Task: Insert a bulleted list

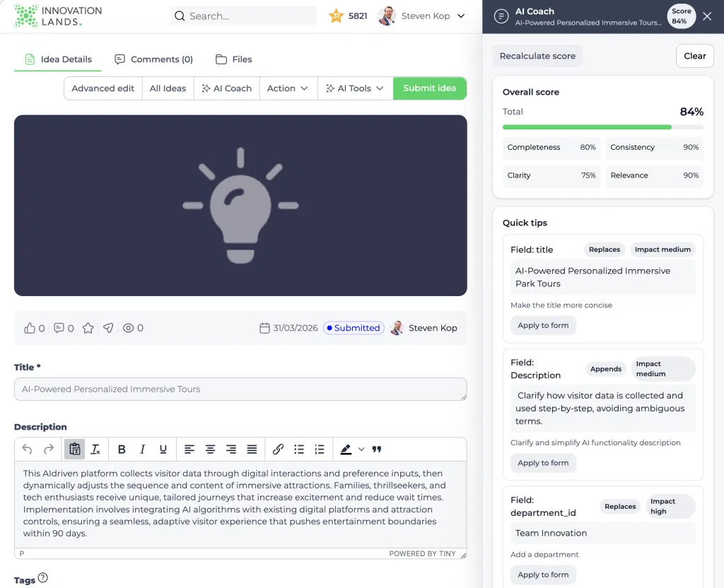Action: 299,449
